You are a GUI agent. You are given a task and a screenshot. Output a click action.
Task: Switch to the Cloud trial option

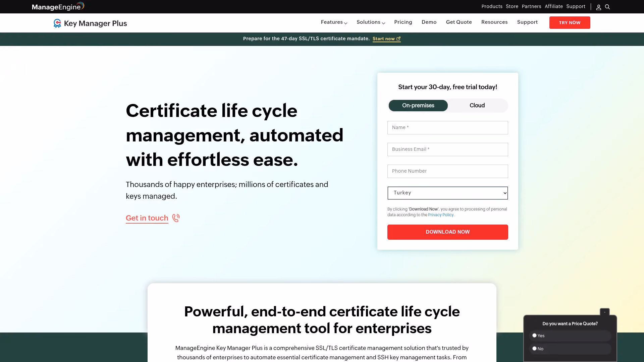477,106
